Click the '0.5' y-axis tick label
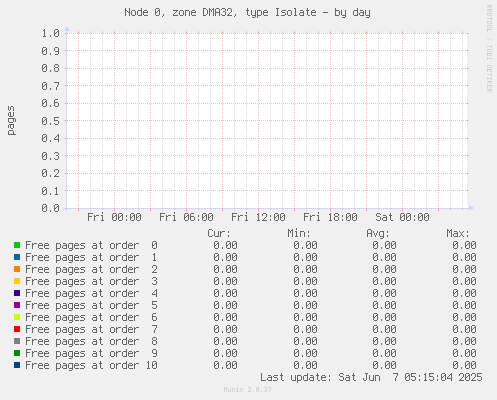The width and height of the screenshot is (497, 400). (50, 121)
